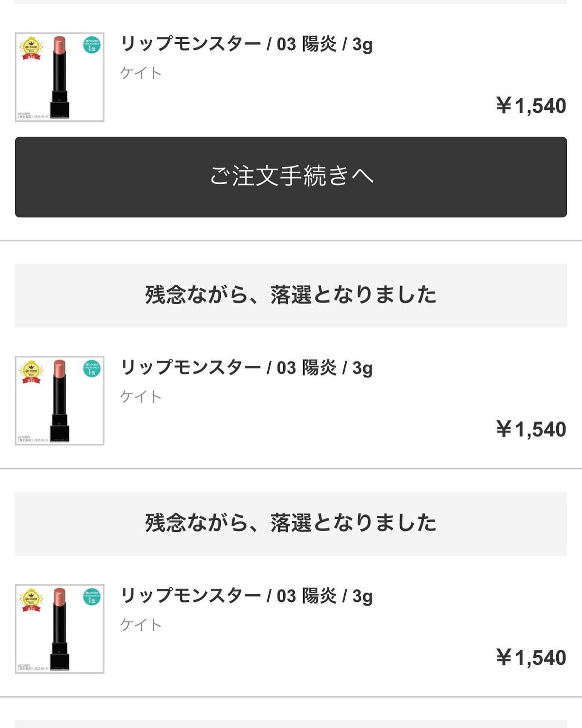This screenshot has height=728, width=582.
Task: Open the bottom item's lipstick thumbnail
Action: click(59, 629)
